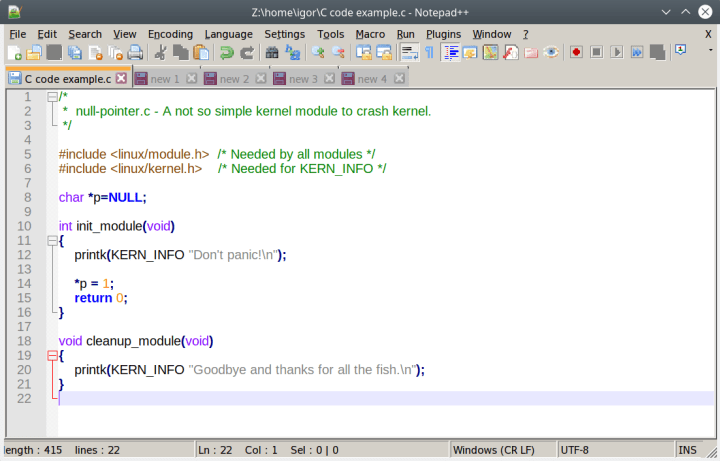Create a new file with New icon

tap(15, 52)
